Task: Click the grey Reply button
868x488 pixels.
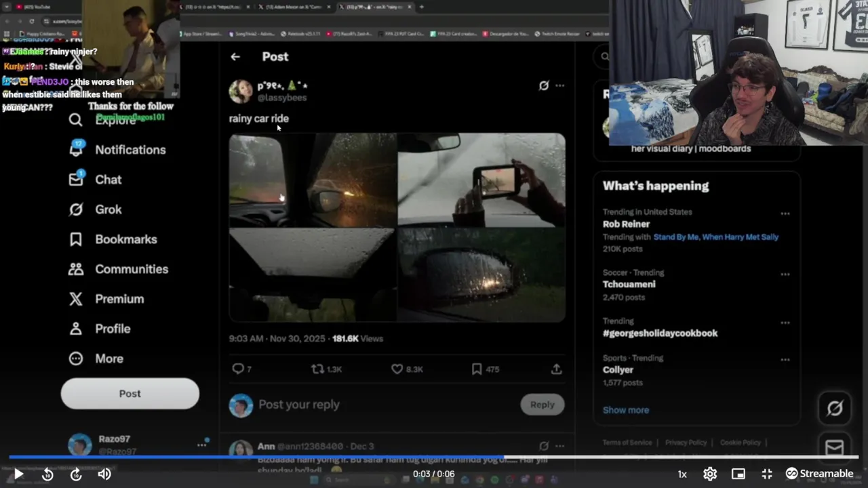Action: pos(542,405)
